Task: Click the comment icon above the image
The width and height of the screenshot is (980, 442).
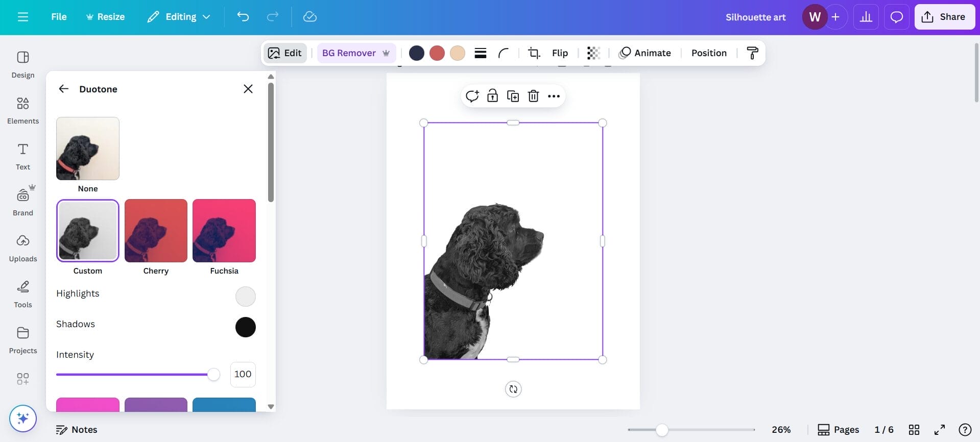Action: (472, 96)
